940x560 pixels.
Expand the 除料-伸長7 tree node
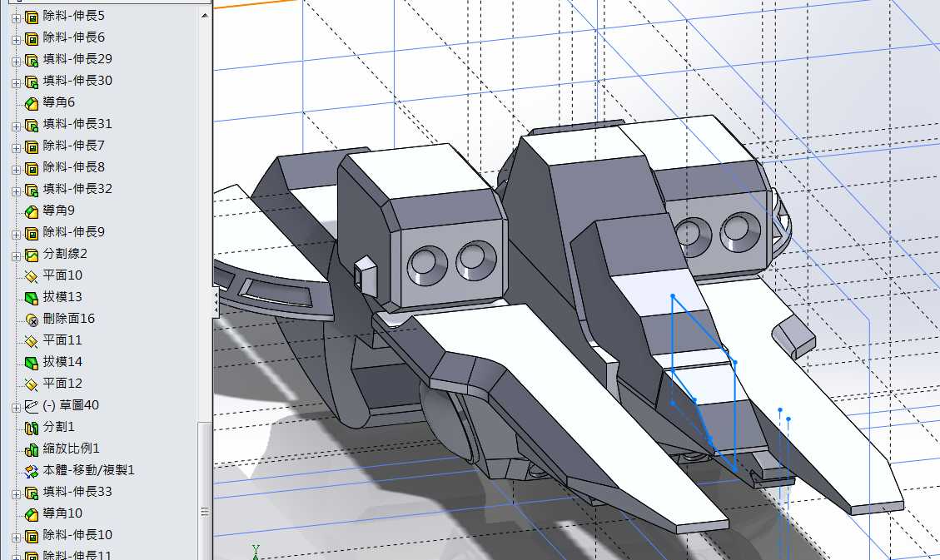click(16, 147)
